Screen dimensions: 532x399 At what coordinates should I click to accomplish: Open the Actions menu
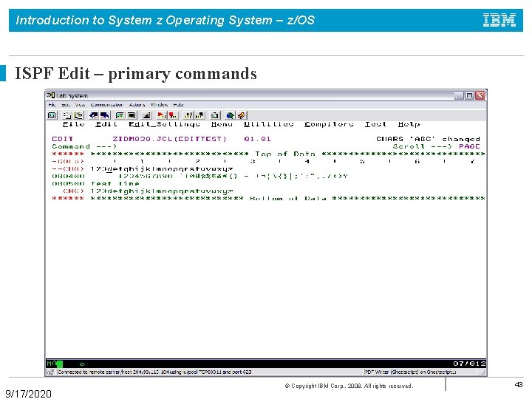pos(137,104)
